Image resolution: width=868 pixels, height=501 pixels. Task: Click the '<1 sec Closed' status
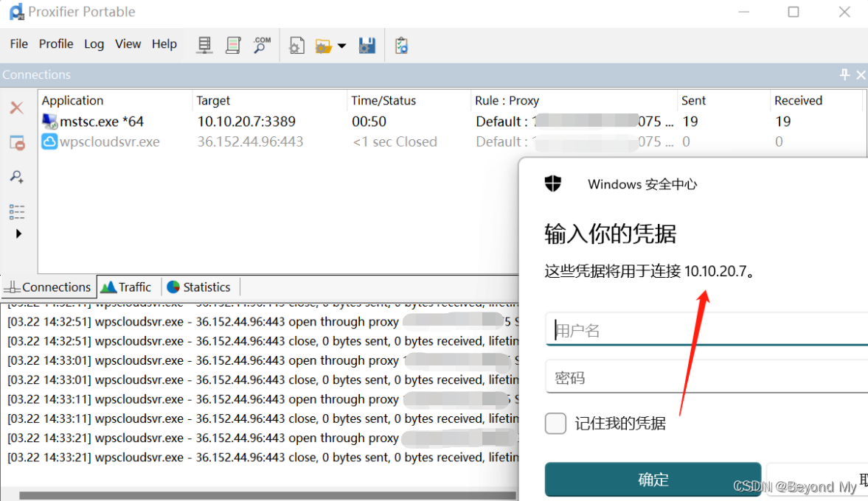click(x=395, y=141)
